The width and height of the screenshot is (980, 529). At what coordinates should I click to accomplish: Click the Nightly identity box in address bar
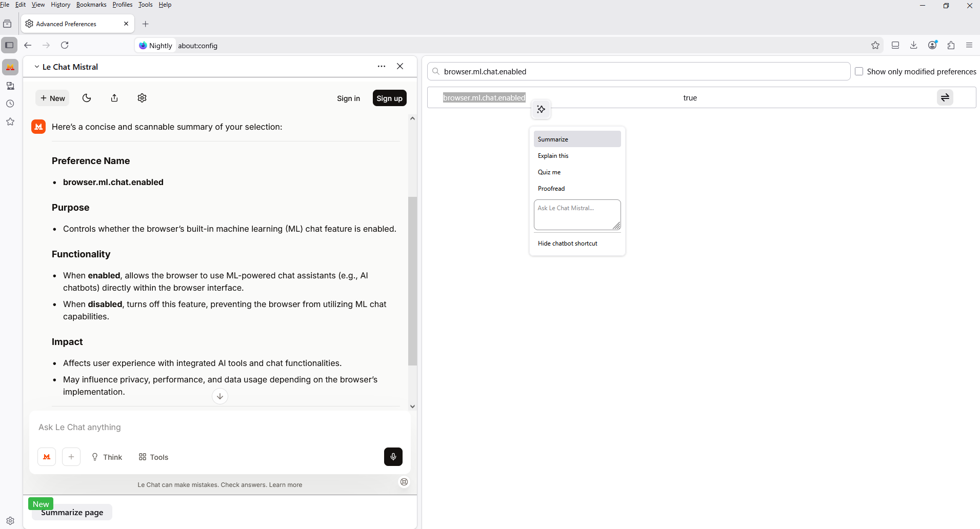[156, 45]
